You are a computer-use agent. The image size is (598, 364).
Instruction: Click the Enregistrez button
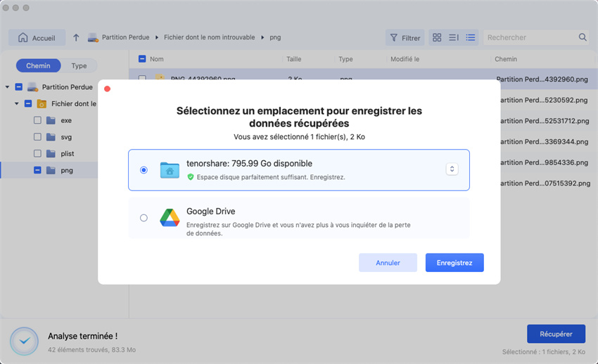click(x=454, y=263)
